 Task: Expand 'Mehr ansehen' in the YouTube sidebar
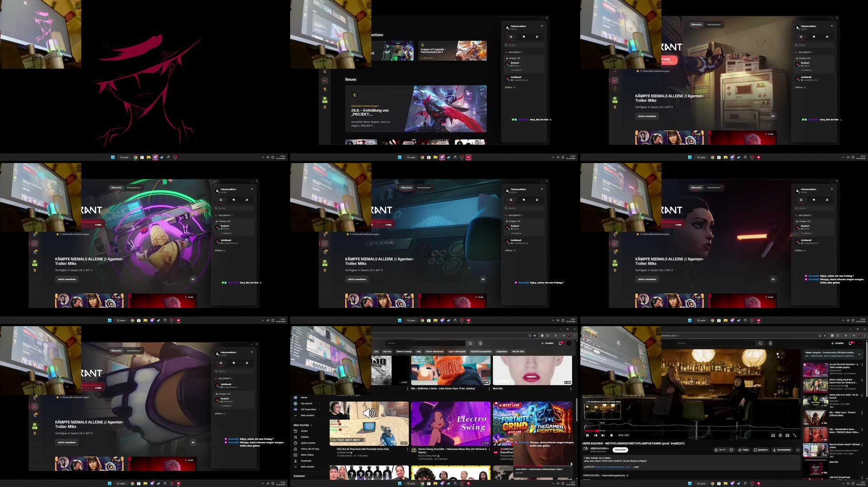pos(307,415)
